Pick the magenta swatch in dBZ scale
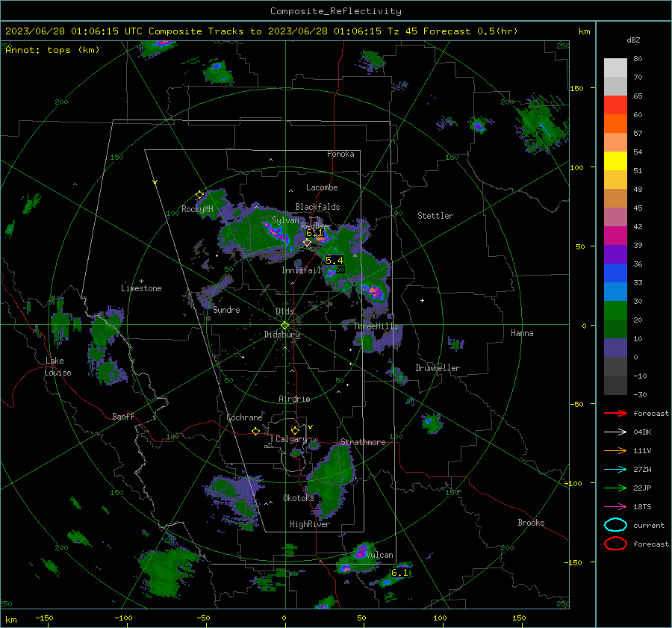Screen dimensions: 672x628 (615, 236)
